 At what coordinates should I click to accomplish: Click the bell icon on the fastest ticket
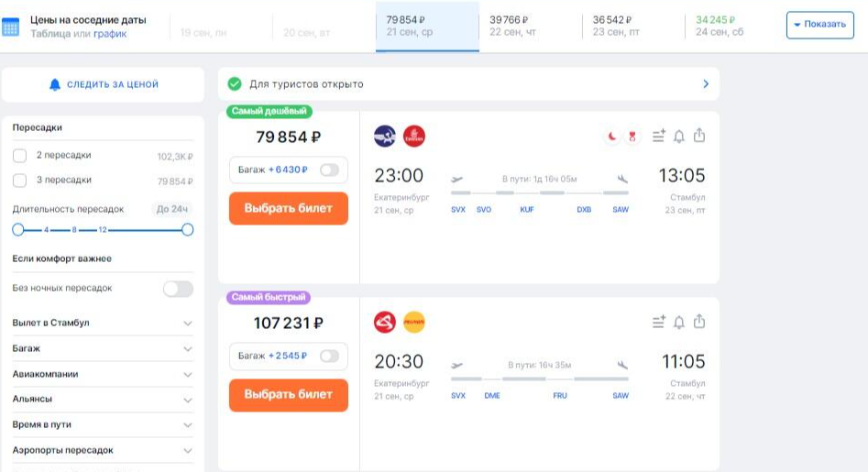(x=679, y=322)
